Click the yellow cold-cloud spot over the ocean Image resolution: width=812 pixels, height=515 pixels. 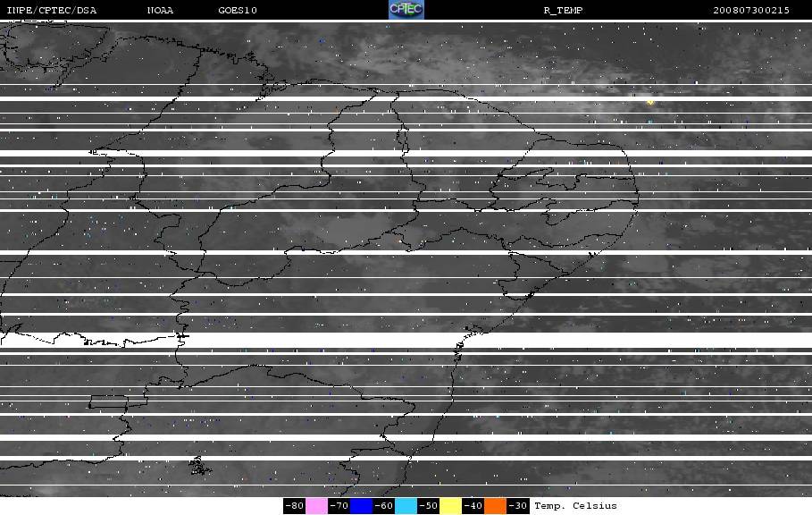pyautogui.click(x=650, y=102)
